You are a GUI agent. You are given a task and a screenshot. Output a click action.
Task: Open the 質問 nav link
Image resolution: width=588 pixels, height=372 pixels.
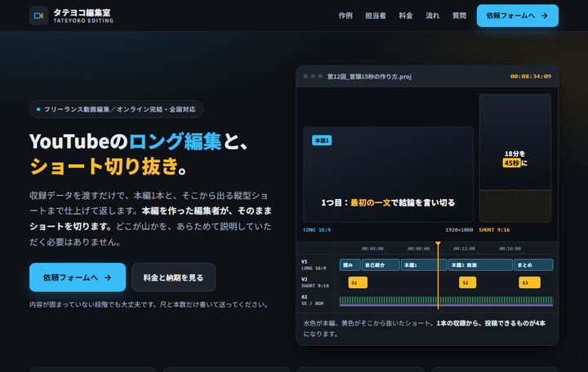459,15
